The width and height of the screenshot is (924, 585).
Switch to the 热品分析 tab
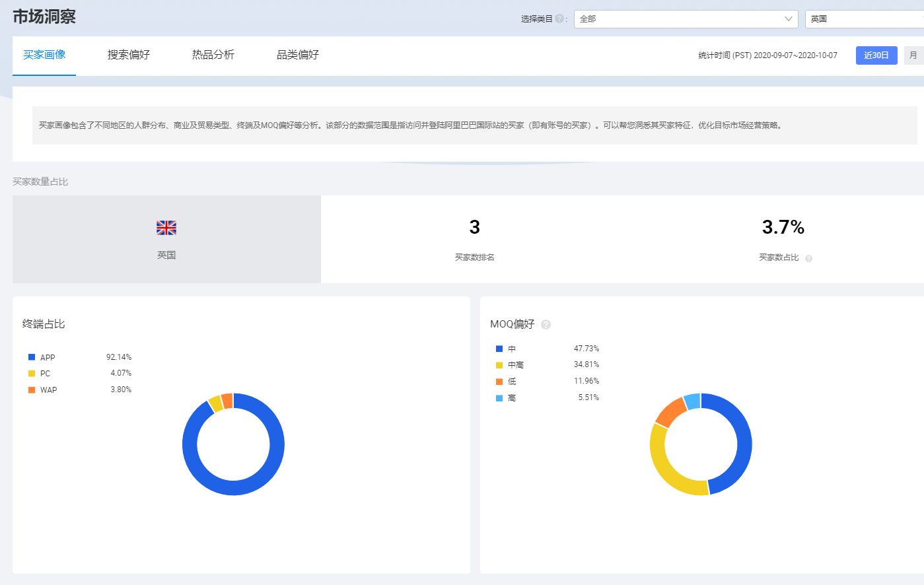click(x=213, y=55)
